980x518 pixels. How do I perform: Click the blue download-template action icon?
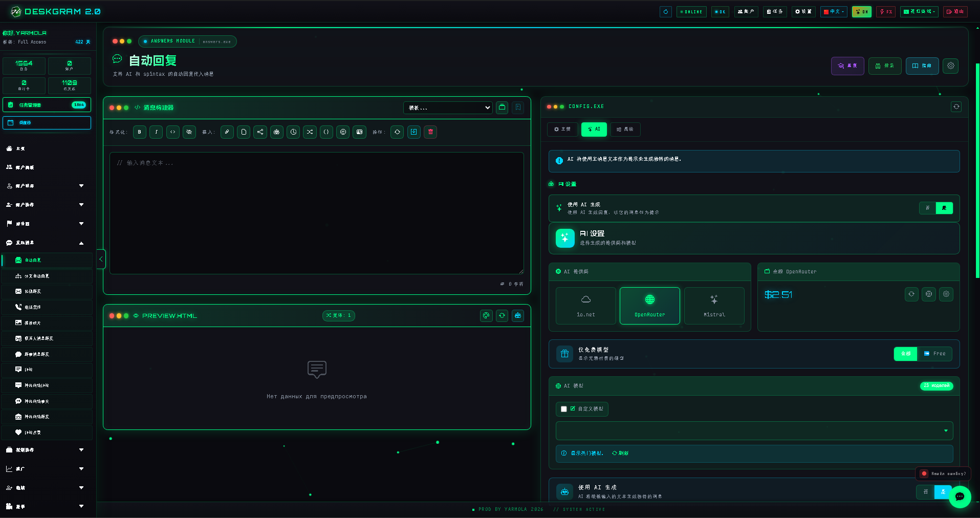coord(413,132)
